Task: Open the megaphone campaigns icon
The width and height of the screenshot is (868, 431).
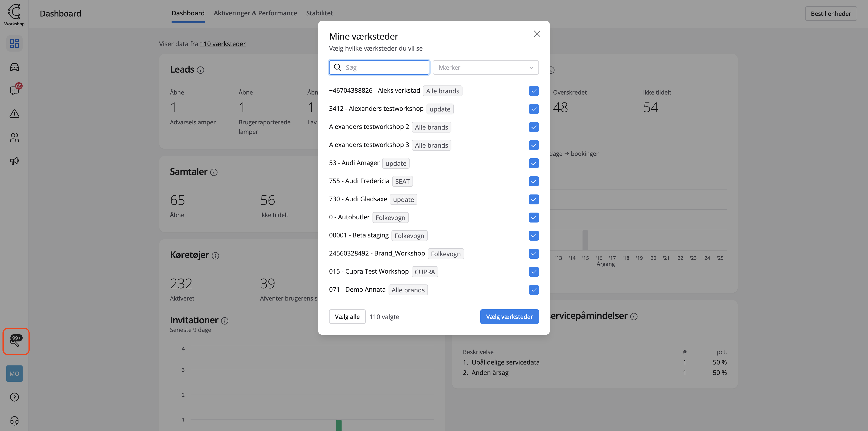Action: point(14,161)
